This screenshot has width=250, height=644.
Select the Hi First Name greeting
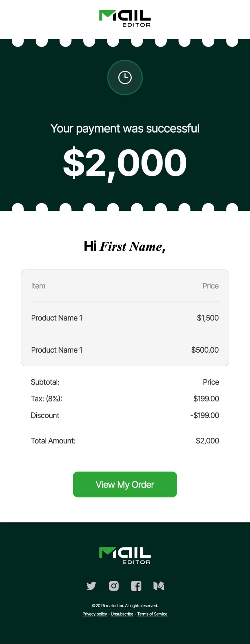point(125,246)
